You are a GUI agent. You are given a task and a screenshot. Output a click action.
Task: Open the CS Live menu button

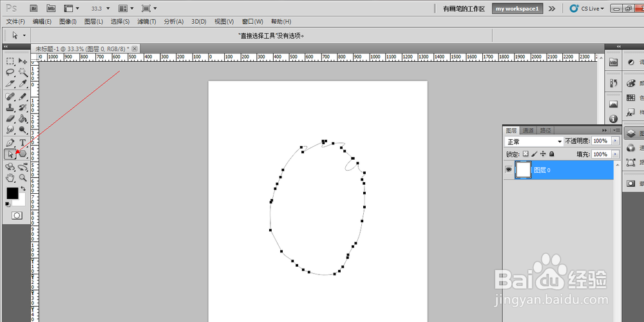[x=587, y=8]
